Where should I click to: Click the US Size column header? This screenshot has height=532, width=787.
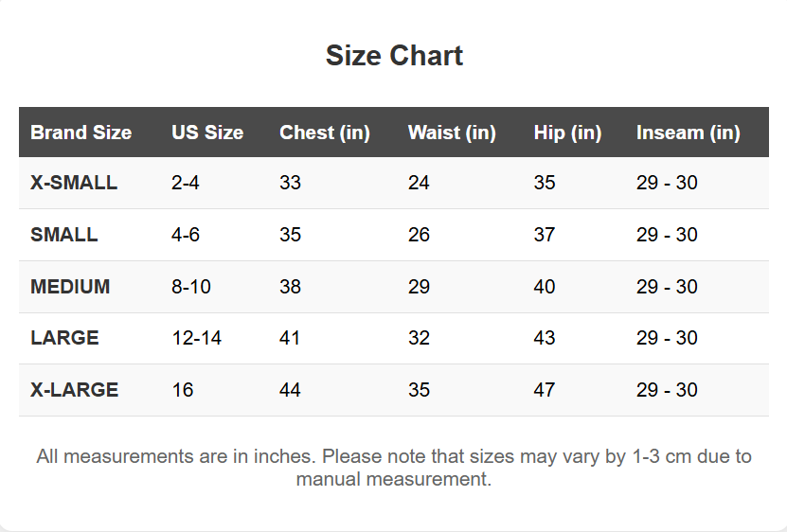[x=207, y=133]
